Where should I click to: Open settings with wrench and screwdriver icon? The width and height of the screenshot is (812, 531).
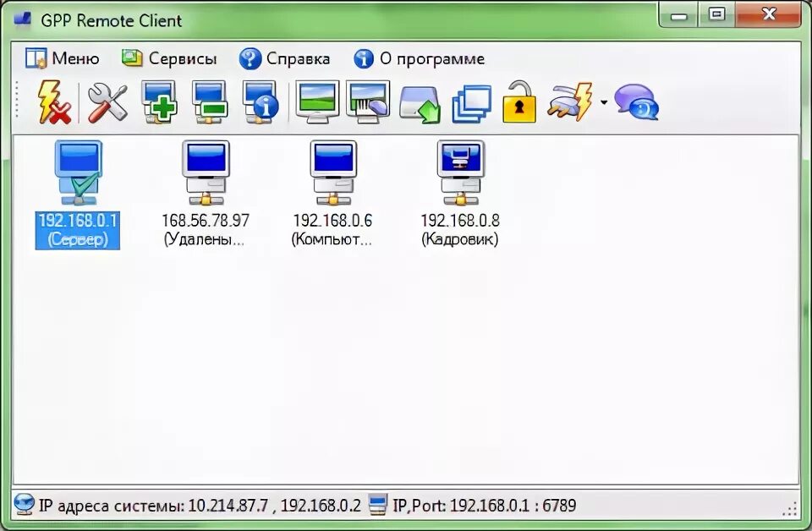pos(107,102)
